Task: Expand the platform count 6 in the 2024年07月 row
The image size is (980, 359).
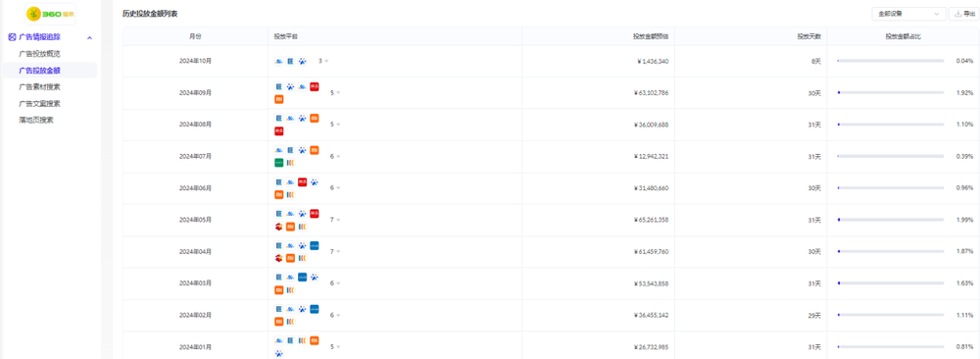Action: [x=335, y=156]
